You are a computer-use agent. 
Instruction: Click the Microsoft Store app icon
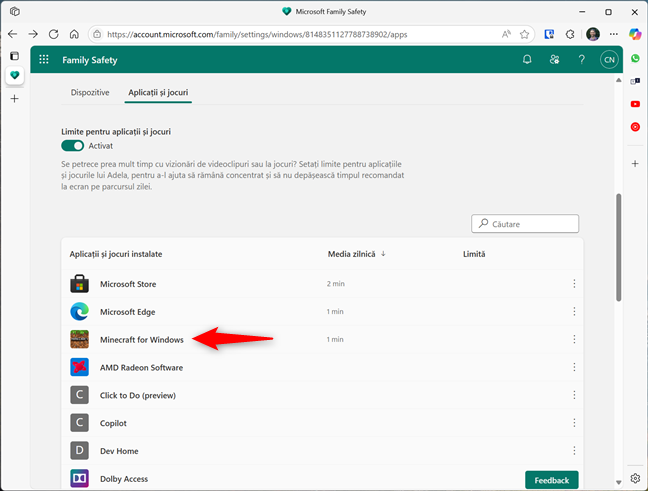(79, 284)
